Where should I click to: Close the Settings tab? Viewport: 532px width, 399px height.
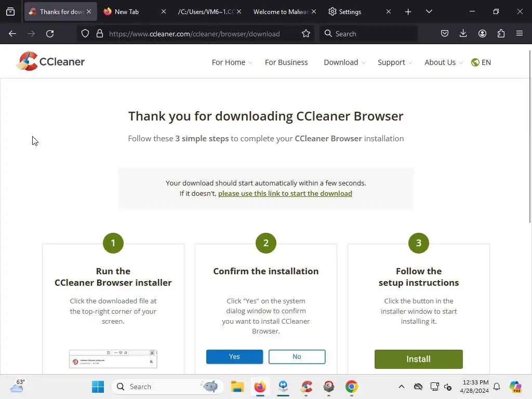click(x=389, y=11)
